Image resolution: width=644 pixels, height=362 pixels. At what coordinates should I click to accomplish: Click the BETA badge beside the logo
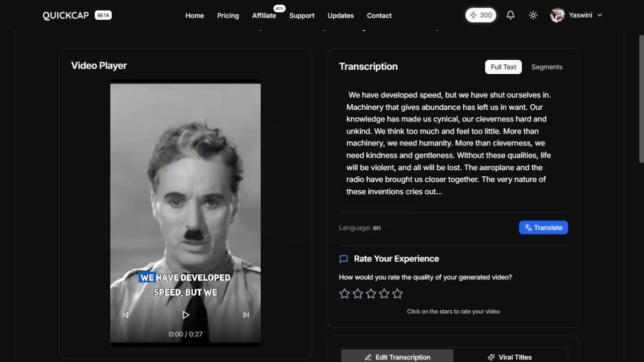pyautogui.click(x=103, y=16)
